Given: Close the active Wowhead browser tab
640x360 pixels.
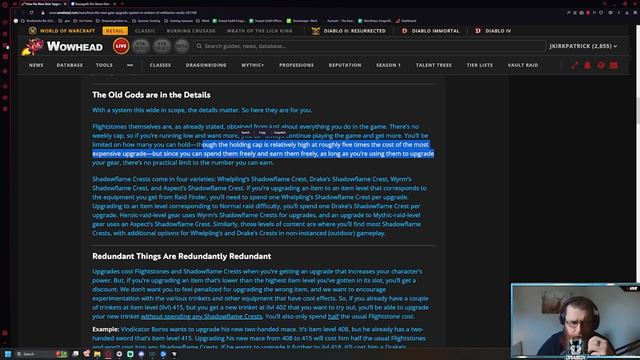Looking at the screenshot, I should (65, 4).
